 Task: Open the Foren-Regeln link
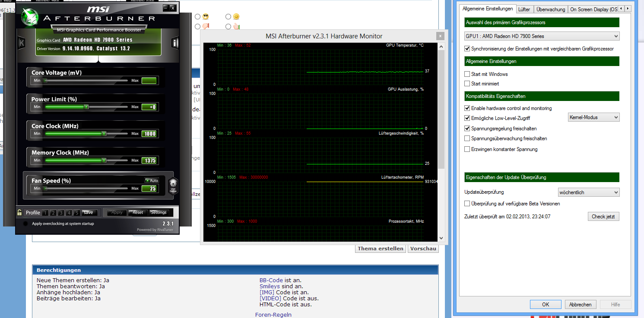[273, 315]
